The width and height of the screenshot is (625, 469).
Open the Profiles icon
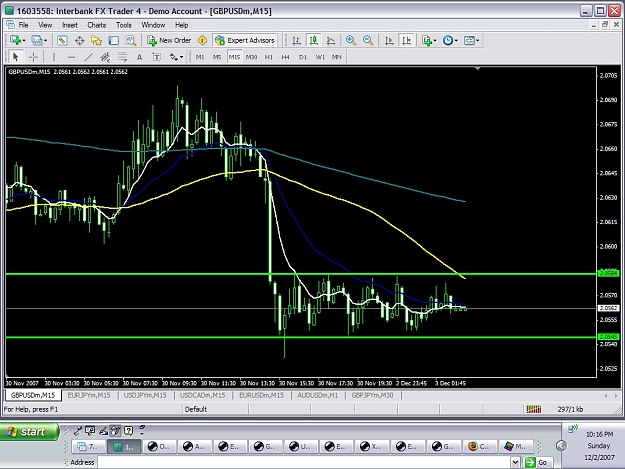[x=37, y=40]
